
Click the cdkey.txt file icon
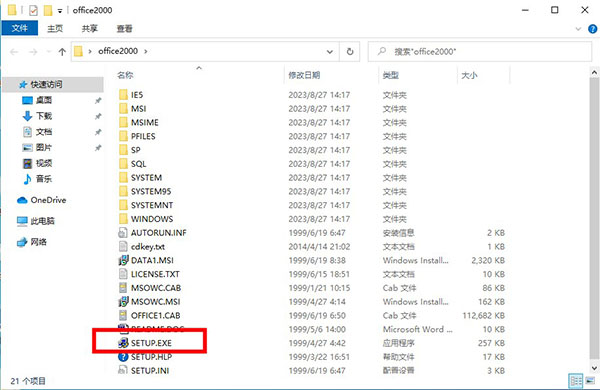[123, 246]
